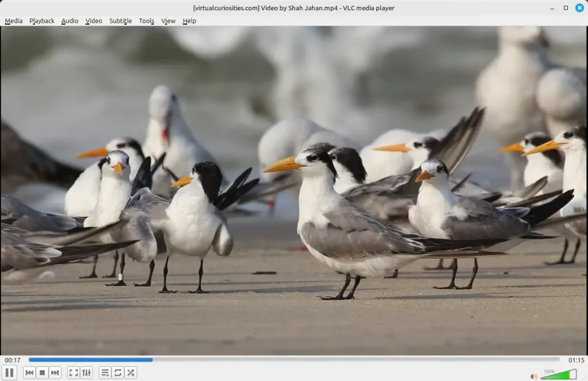This screenshot has height=381, width=588.
Task: Adjust the volume slider level
Action: pos(558,374)
